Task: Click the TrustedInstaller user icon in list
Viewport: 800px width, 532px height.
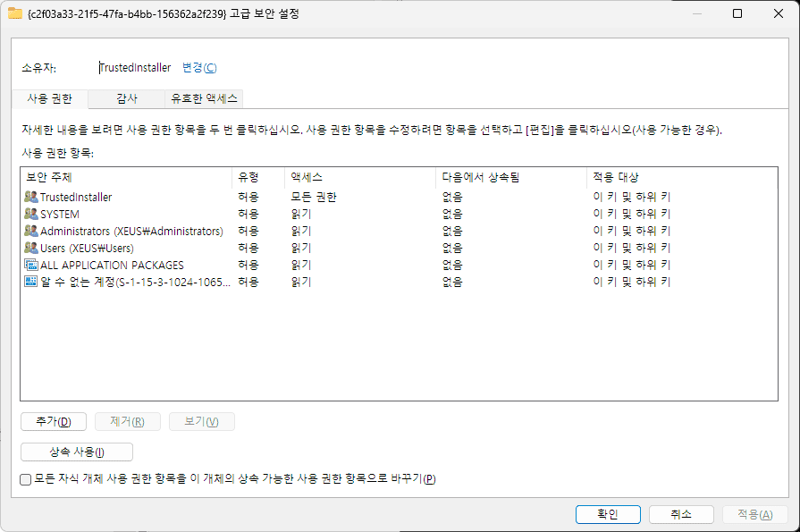Action: (31, 197)
